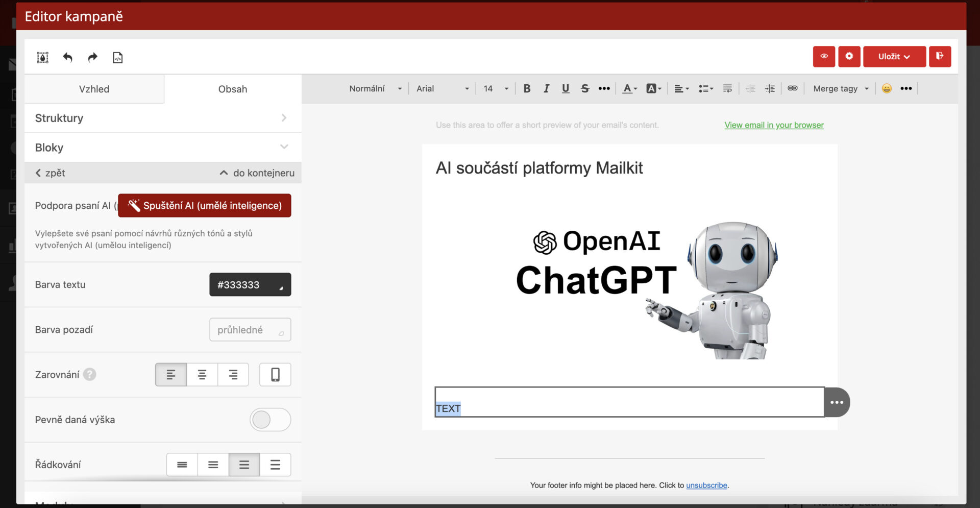Image resolution: width=980 pixels, height=508 pixels.
Task: Open the HTML code editor icon
Action: click(117, 58)
